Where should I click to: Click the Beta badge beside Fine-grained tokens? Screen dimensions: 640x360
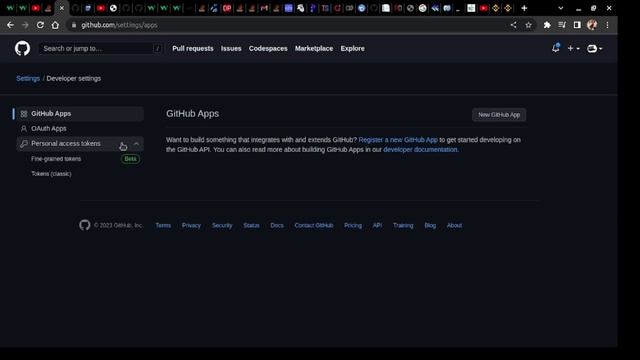130,159
